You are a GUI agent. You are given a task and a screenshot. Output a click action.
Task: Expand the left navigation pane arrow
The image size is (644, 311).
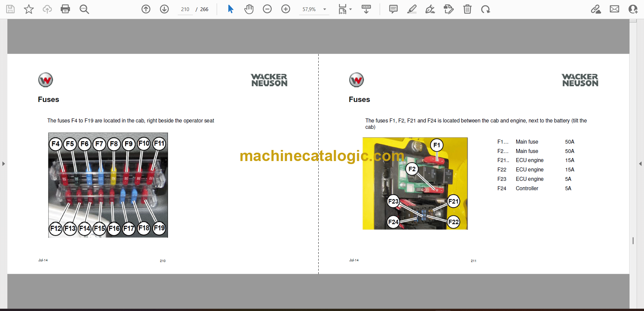pyautogui.click(x=3, y=164)
